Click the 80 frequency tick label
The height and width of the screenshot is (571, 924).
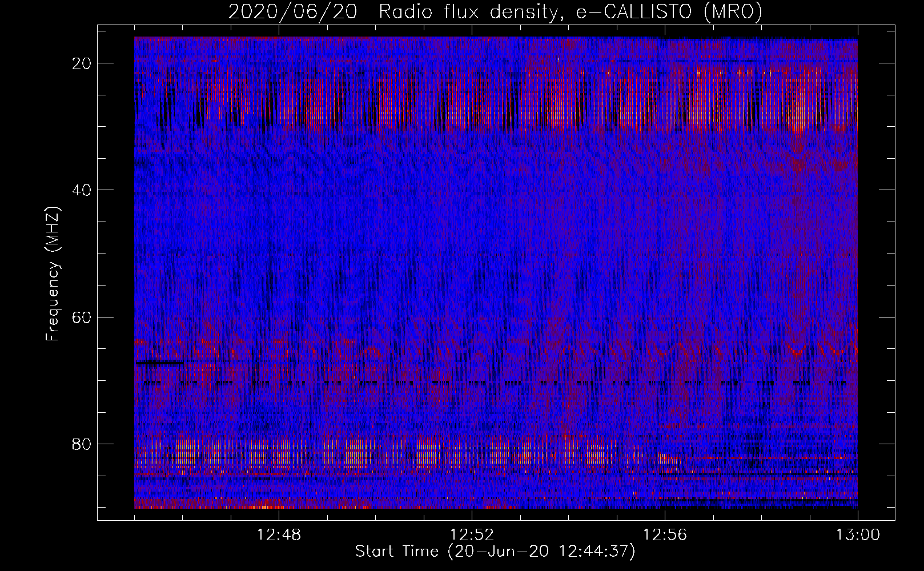pos(82,444)
